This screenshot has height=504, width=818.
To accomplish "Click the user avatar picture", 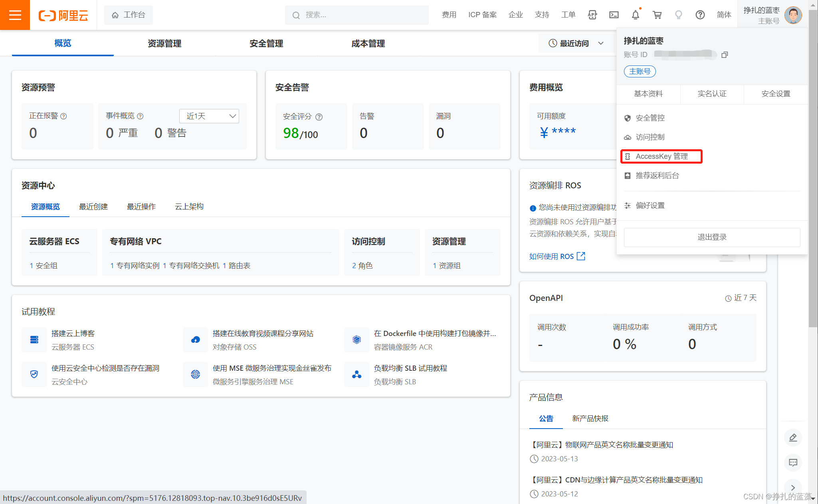I will 793,15.
